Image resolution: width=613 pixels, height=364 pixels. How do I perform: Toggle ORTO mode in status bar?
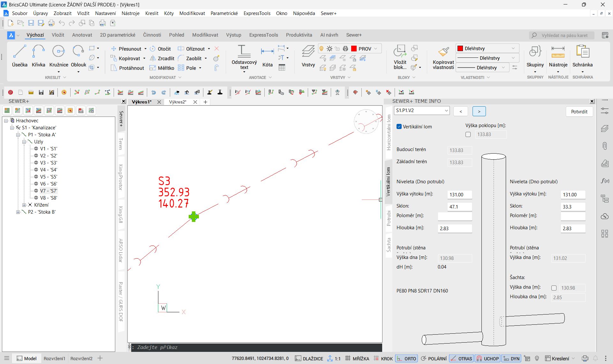tap(406, 359)
